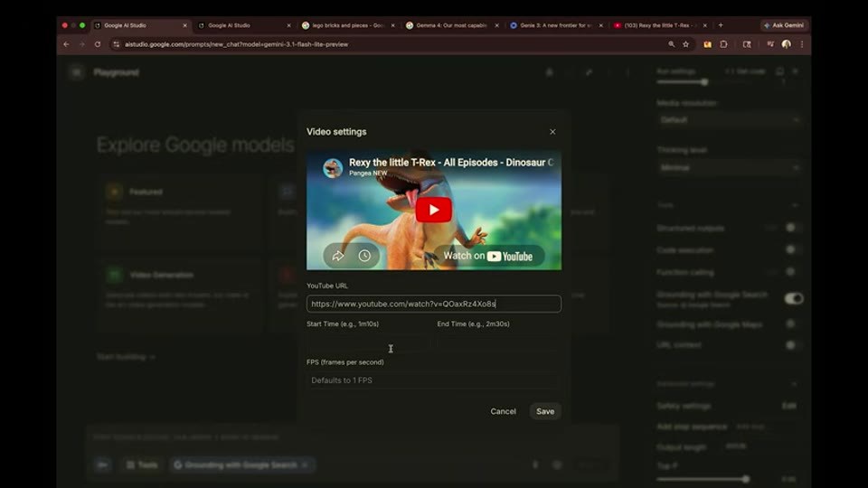Screen dimensions: 868x488
Task: Switch to second Google AI Studio tab
Action: coord(242,25)
